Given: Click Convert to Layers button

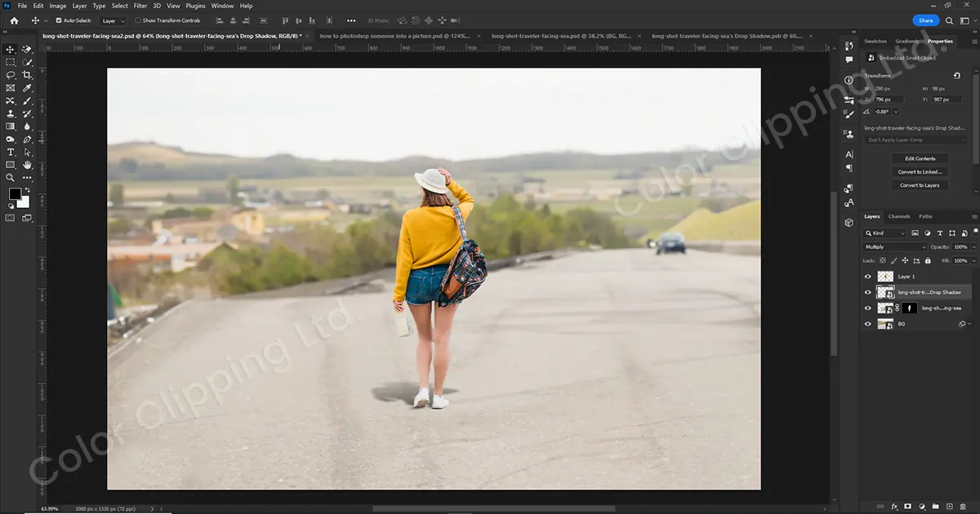Looking at the screenshot, I should pyautogui.click(x=920, y=185).
